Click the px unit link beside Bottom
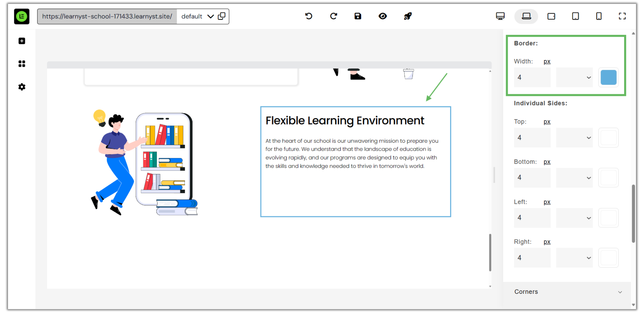 tap(547, 162)
